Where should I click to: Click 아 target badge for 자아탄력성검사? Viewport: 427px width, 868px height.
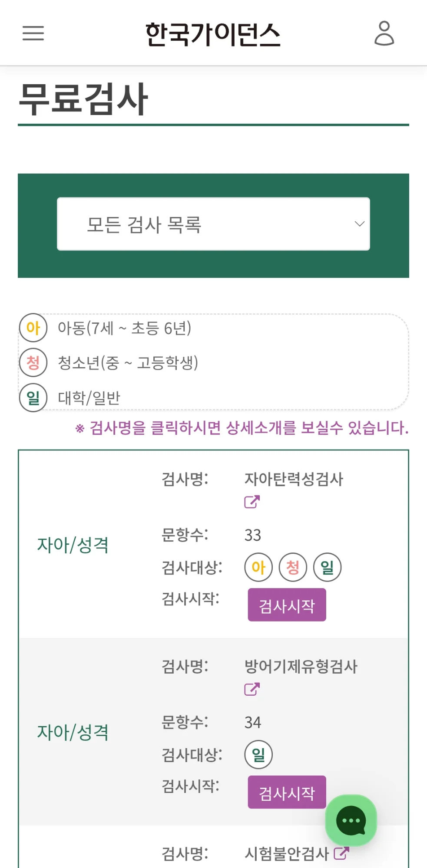point(258,567)
